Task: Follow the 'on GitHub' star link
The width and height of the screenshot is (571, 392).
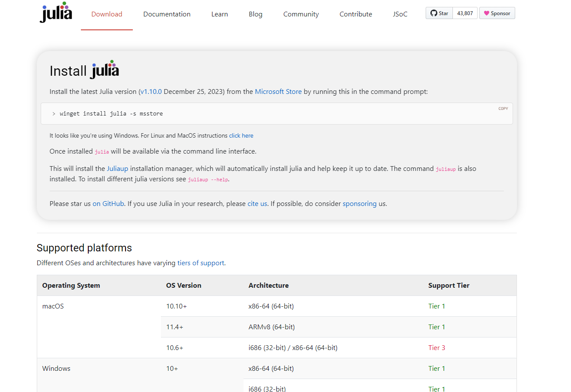Action: click(x=108, y=204)
